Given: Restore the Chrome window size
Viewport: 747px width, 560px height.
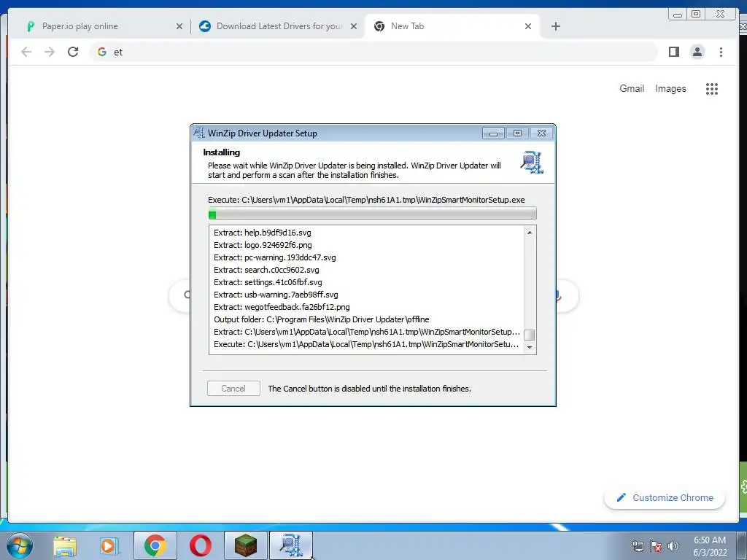Looking at the screenshot, I should 696,15.
